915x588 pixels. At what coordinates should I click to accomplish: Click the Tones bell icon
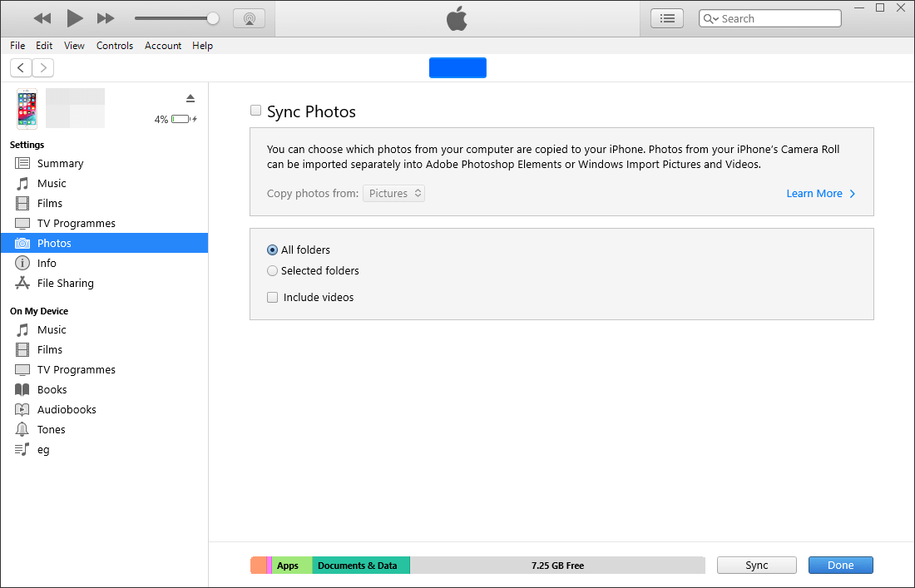[x=22, y=429]
